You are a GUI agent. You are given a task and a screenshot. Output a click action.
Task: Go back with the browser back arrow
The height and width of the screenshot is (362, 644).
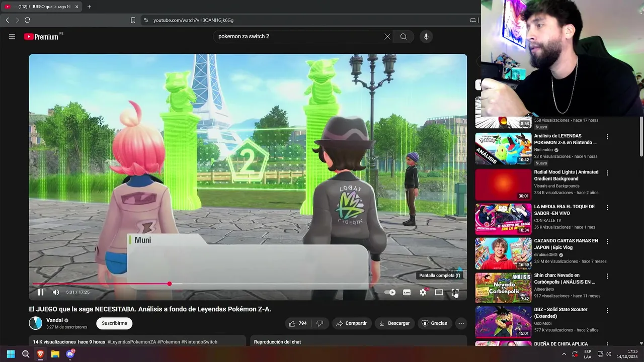[7, 20]
